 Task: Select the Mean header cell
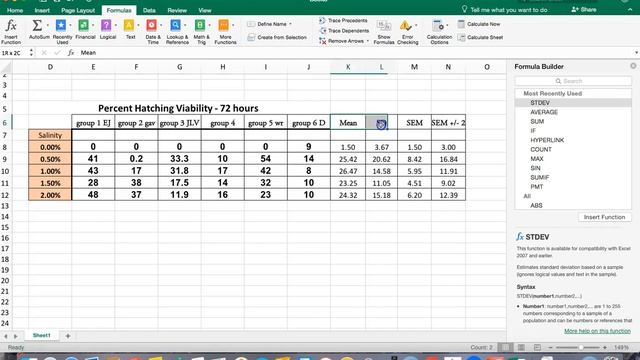(x=348, y=122)
